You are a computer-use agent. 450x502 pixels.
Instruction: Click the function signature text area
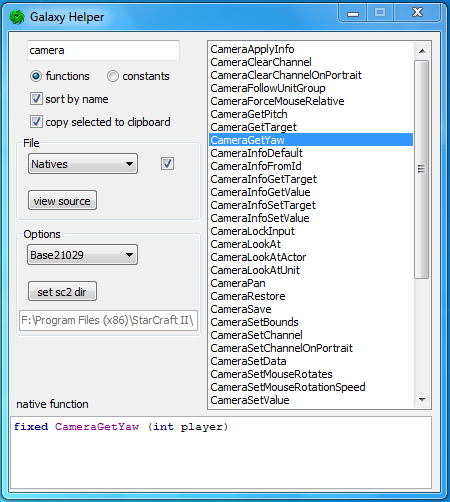coord(221,452)
